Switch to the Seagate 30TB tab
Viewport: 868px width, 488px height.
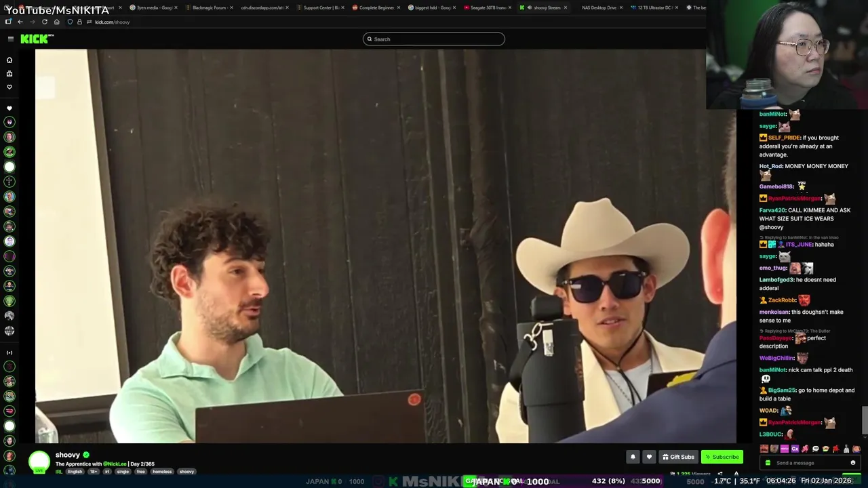487,7
